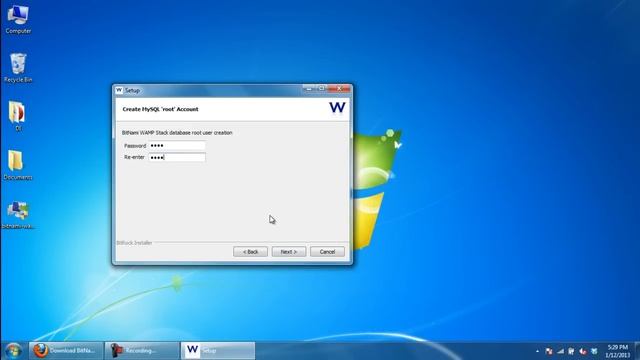Click the taskbar clock showing 5:29 PM

tap(618, 351)
